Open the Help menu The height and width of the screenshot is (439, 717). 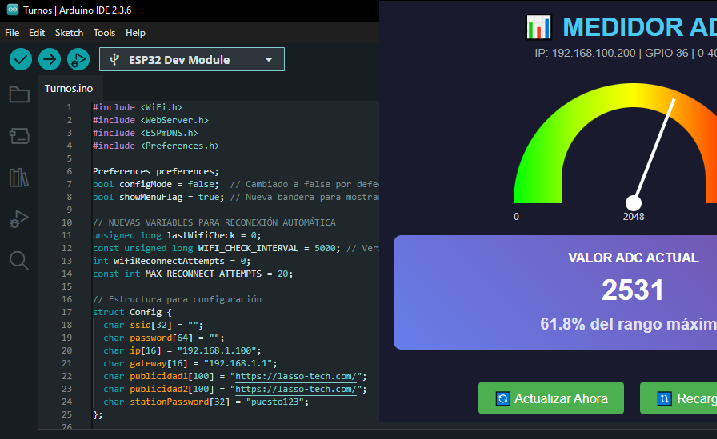click(135, 33)
